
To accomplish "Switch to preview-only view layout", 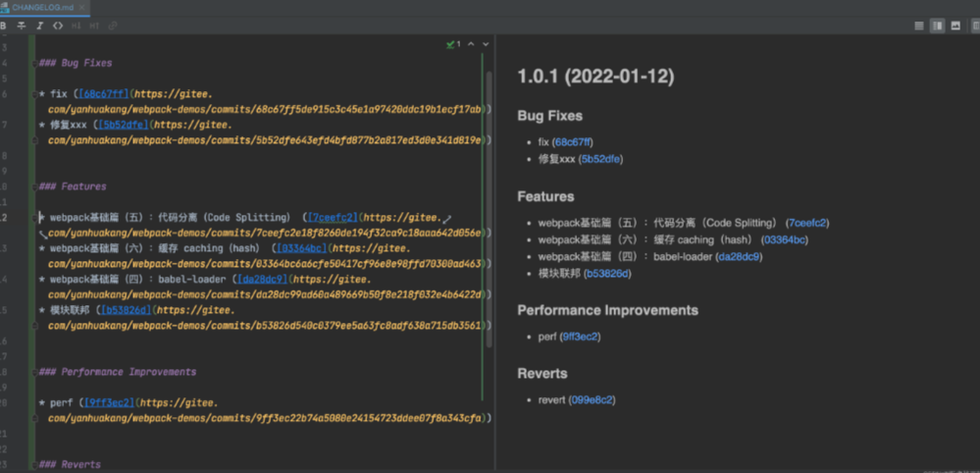I will 955,26.
